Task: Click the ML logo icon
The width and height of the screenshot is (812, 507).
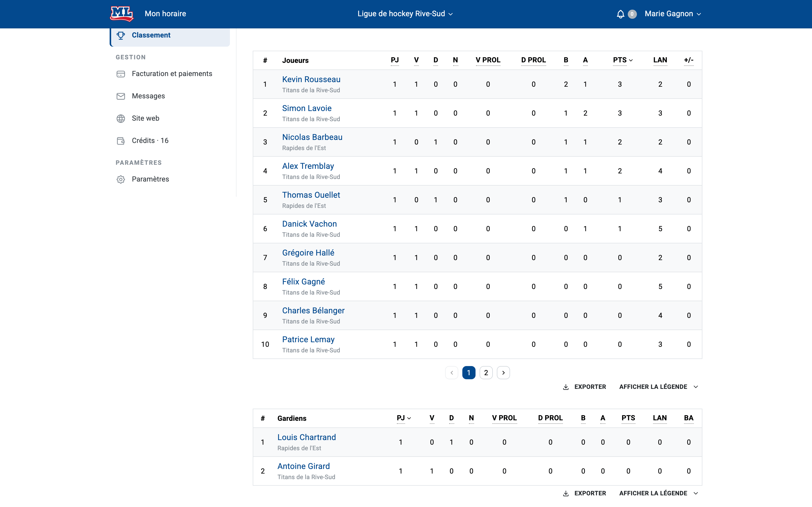Action: (x=122, y=14)
